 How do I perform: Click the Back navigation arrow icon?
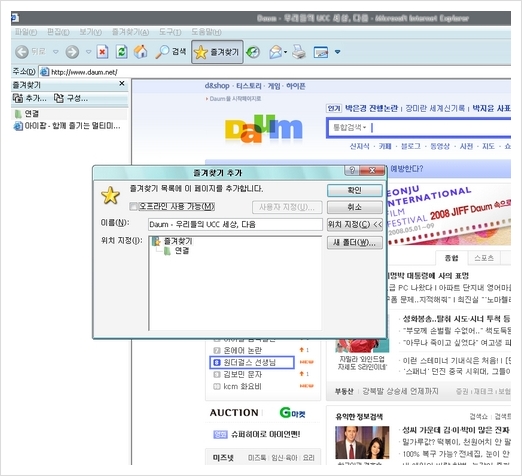click(x=22, y=52)
